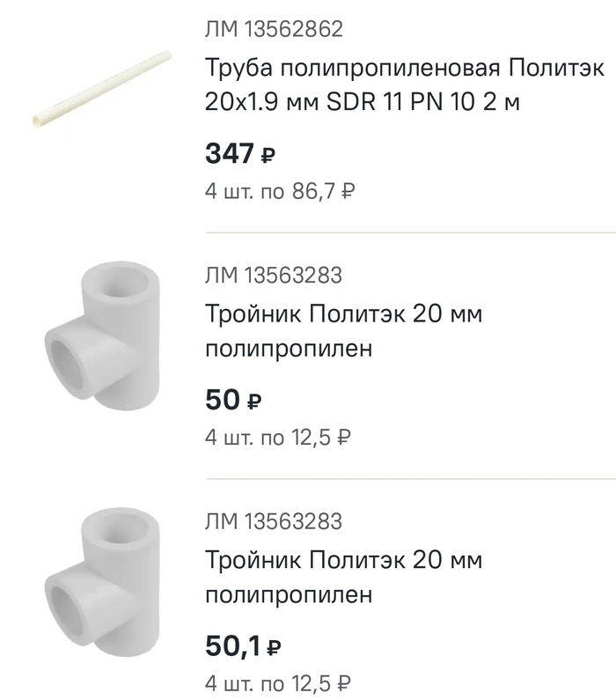Select article number ЛМ 13562862

[x=274, y=30]
